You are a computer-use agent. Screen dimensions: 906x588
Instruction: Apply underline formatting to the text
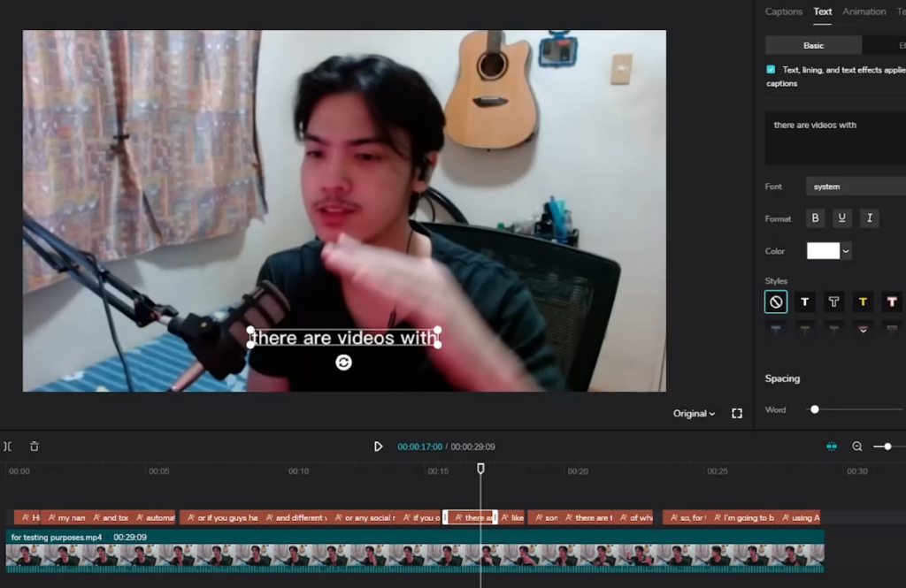pyautogui.click(x=841, y=218)
